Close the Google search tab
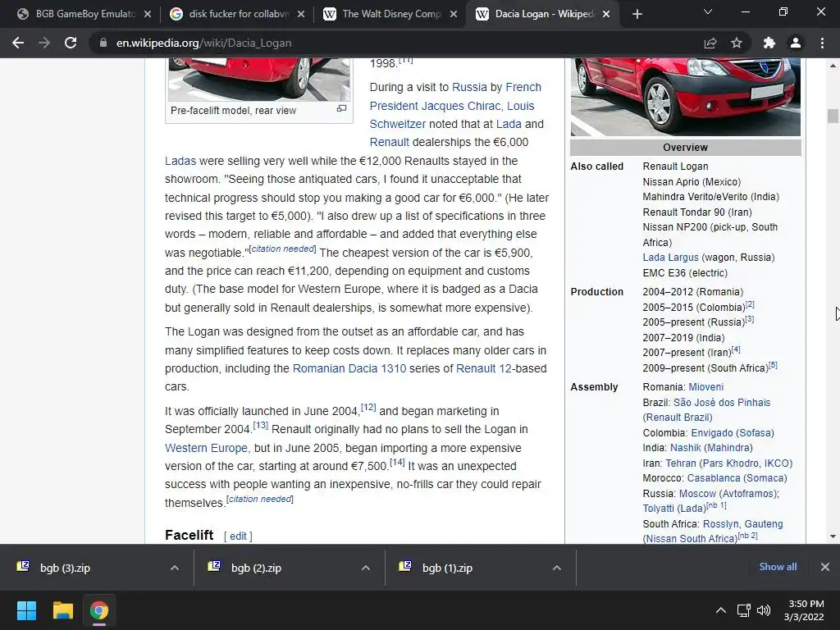 coord(301,15)
